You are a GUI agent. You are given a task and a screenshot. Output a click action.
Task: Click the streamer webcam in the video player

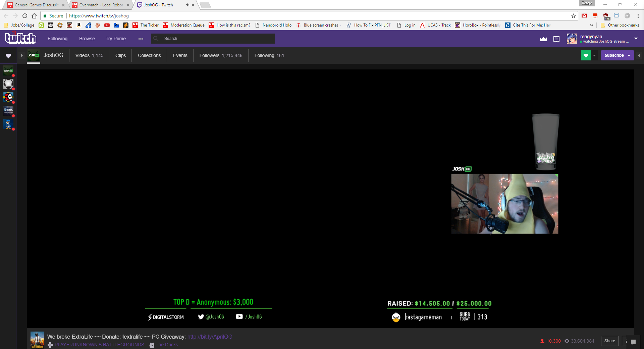tap(505, 204)
